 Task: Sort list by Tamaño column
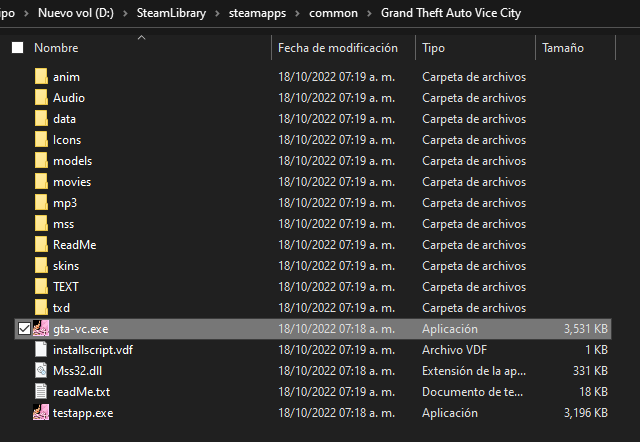click(x=563, y=48)
